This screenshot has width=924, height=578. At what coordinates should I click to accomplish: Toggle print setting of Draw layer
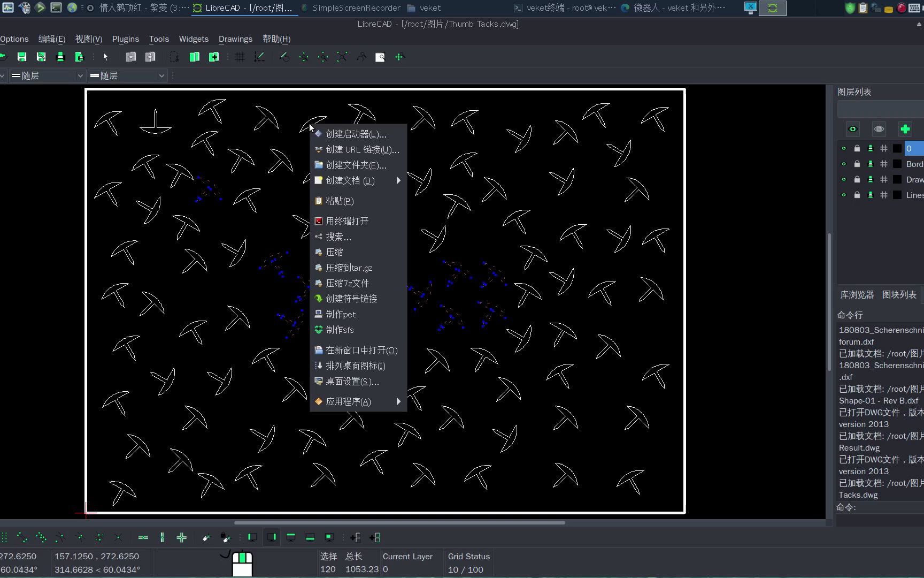pyautogui.click(x=871, y=179)
